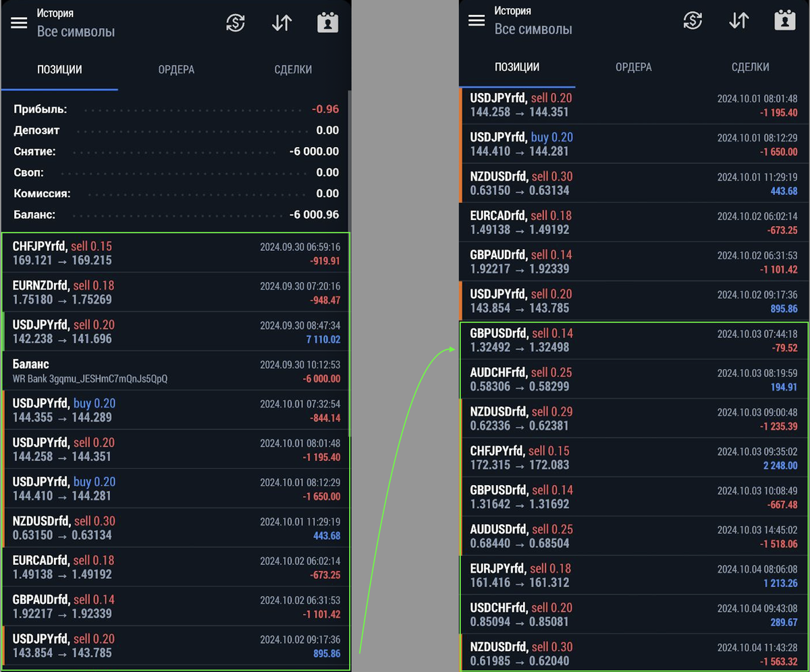This screenshot has width=810, height=672.
Task: Open USDJPYrfd buy 0.20 position in right screen
Action: pos(634,144)
